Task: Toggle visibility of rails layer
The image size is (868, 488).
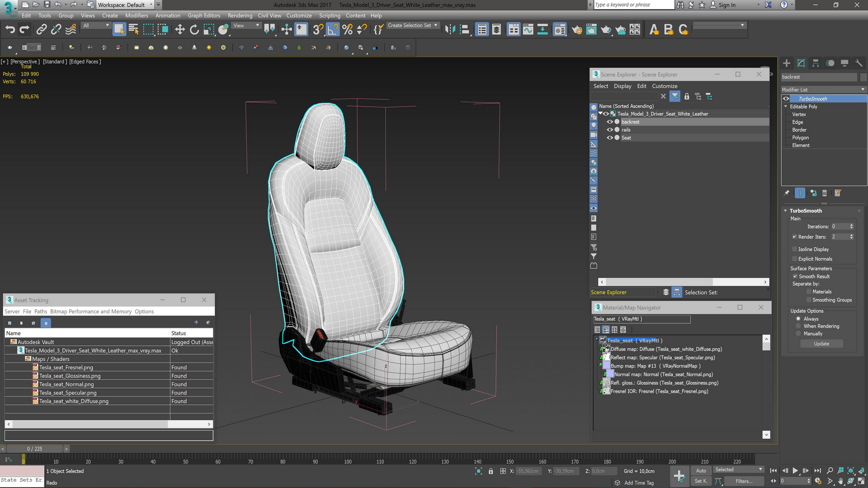Action: [610, 129]
